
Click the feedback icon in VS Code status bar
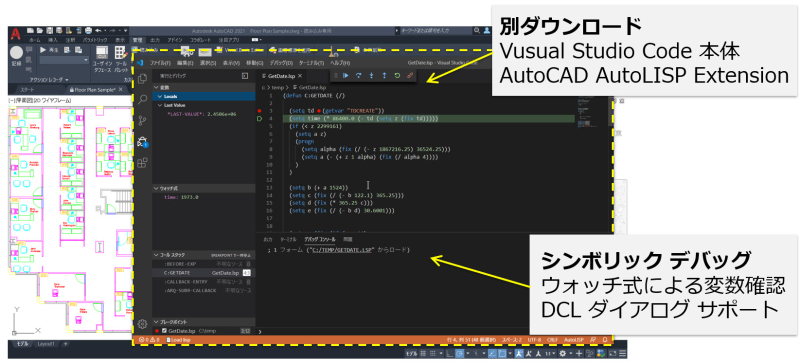[593, 339]
